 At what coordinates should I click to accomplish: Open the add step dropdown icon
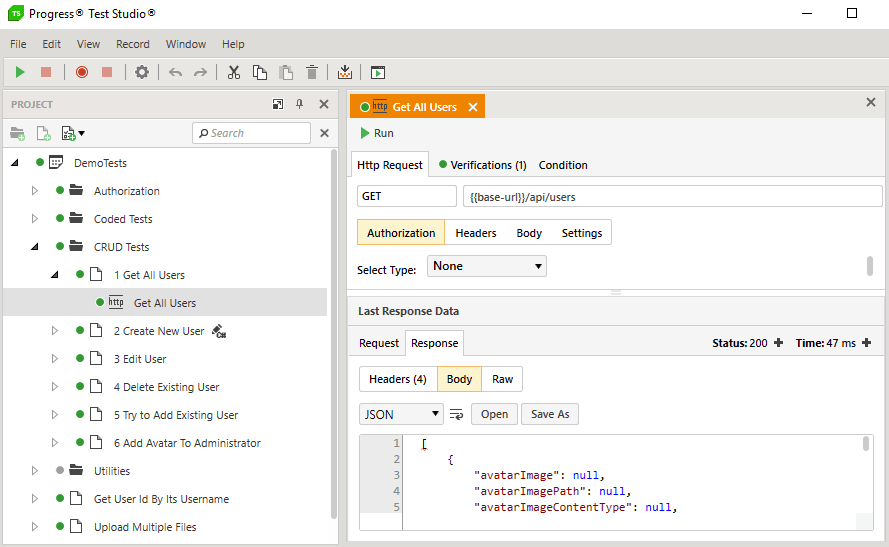coord(73,134)
